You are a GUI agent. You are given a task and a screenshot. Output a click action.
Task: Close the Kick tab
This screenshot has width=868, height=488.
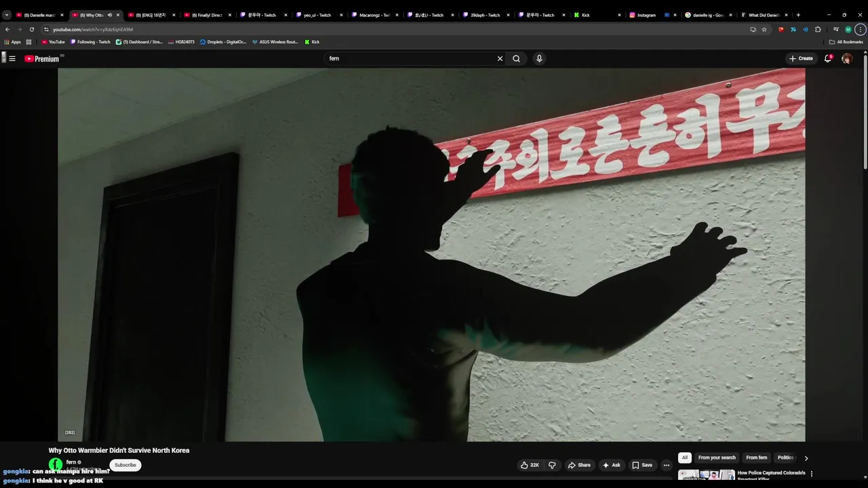tap(619, 15)
